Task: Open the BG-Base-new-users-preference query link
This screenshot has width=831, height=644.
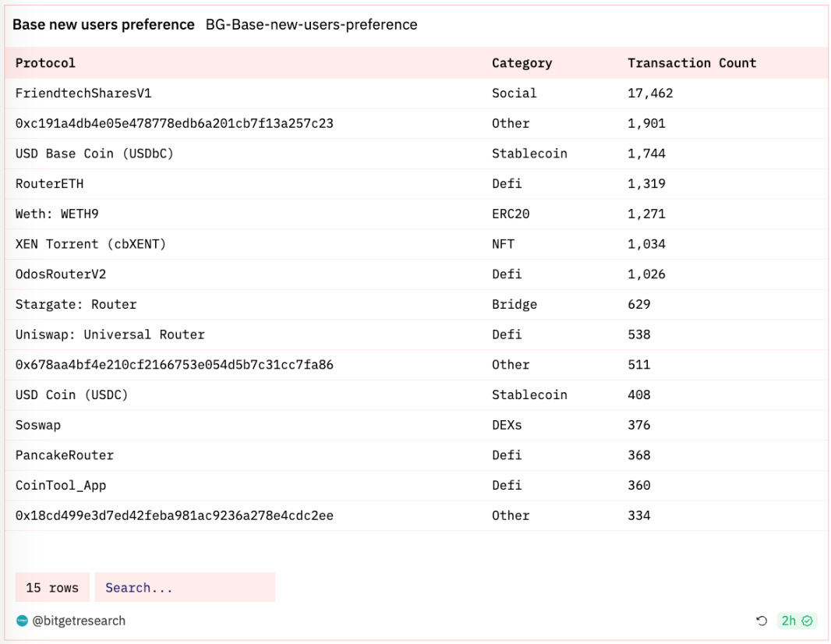Action: (311, 25)
